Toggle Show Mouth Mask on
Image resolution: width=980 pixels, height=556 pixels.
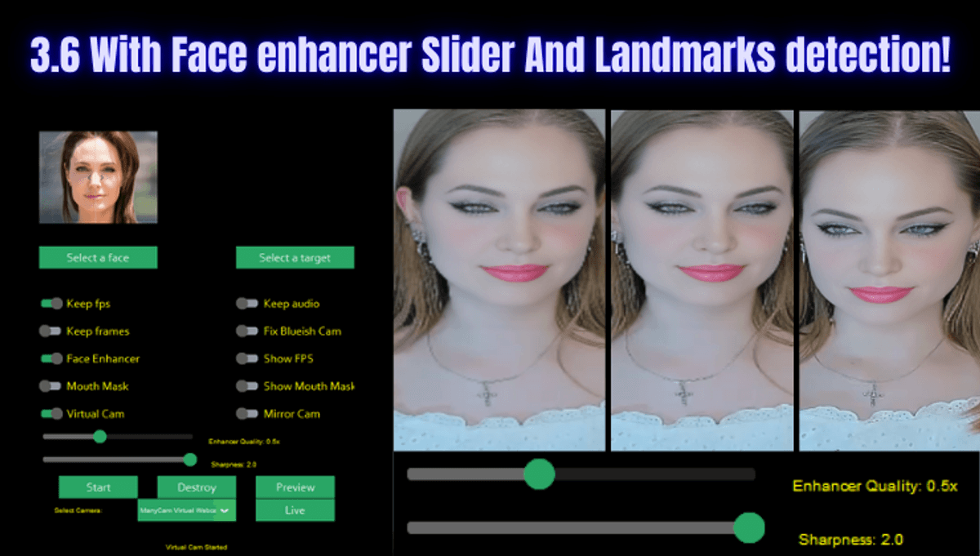tap(247, 386)
